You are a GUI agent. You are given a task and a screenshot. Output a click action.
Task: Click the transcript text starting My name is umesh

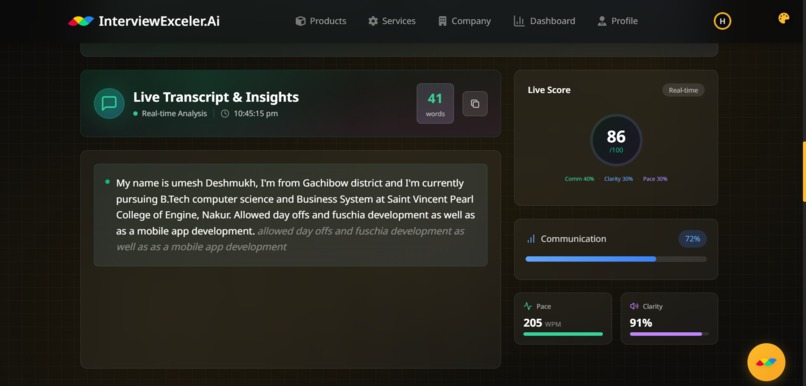tap(295, 207)
